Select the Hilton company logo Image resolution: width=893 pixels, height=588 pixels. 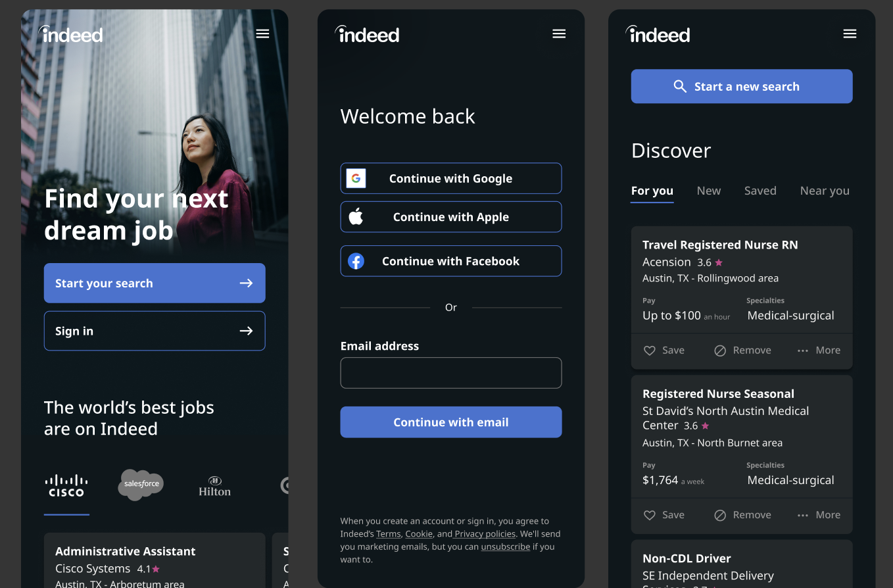click(x=214, y=486)
